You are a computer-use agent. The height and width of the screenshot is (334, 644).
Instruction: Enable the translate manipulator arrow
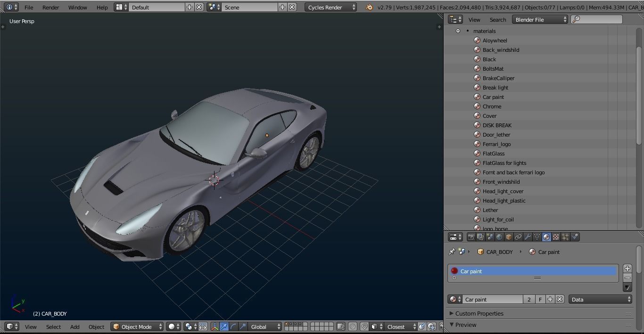click(224, 326)
